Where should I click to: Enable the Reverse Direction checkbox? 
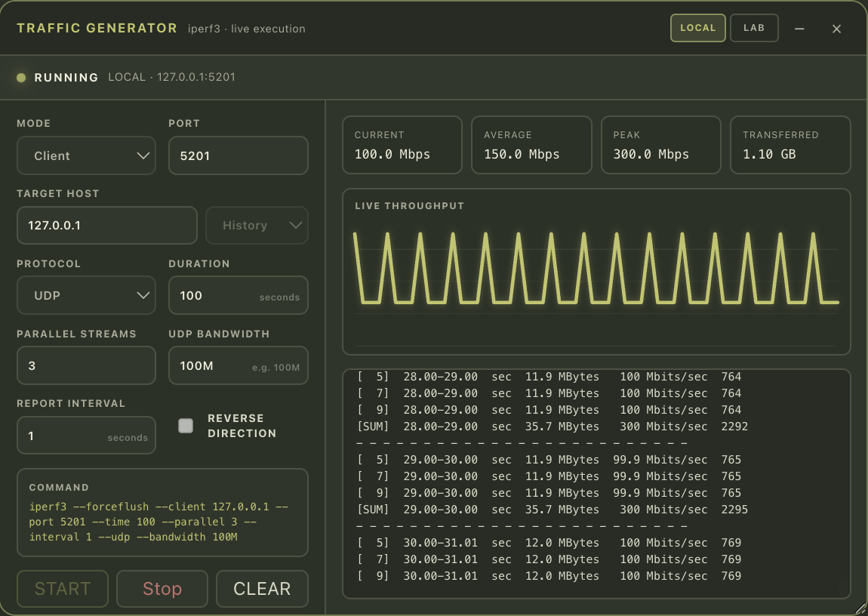click(x=186, y=426)
